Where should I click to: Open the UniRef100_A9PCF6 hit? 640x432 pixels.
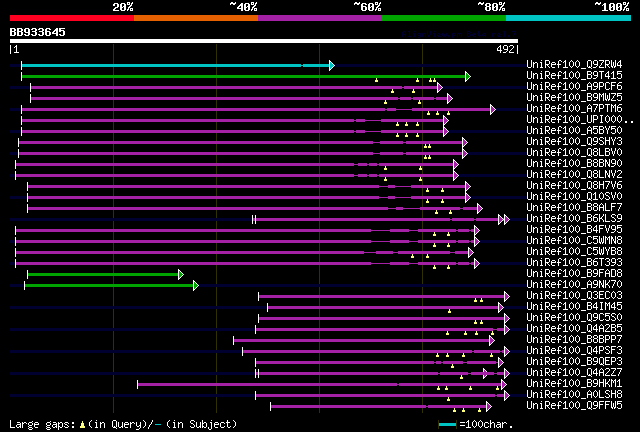pos(574,87)
